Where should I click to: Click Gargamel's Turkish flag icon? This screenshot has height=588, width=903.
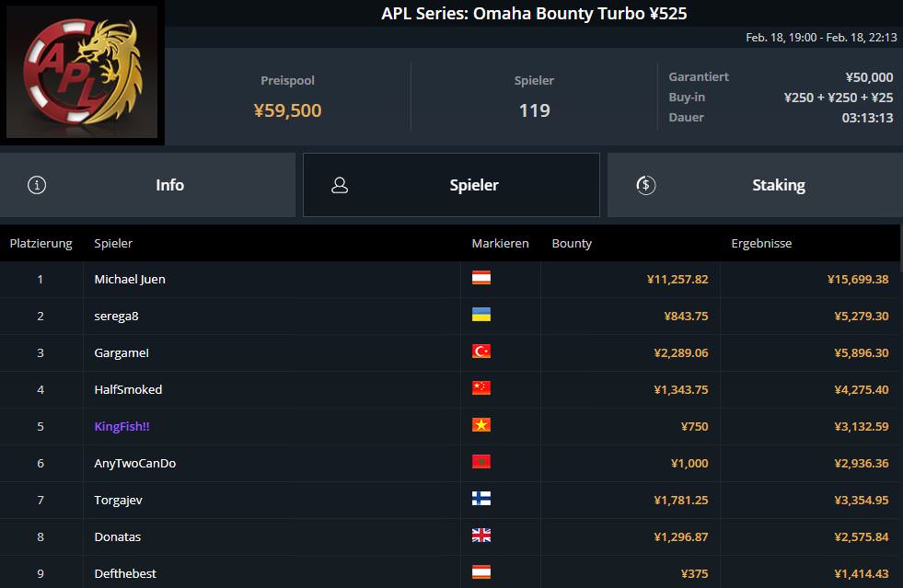(x=480, y=352)
